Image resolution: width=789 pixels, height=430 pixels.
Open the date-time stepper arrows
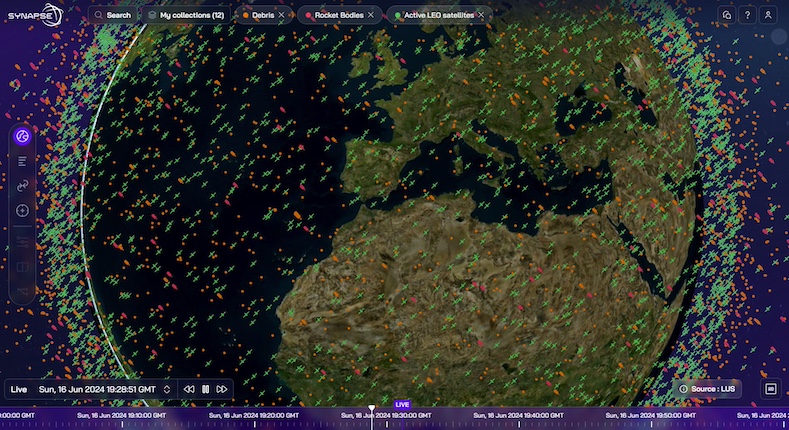point(167,389)
